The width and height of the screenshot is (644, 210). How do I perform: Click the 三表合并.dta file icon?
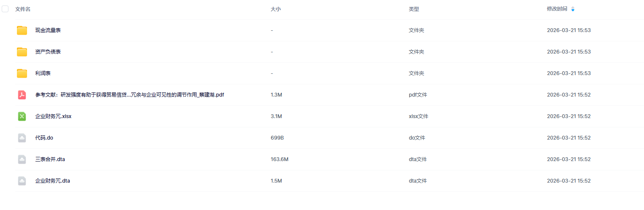pyautogui.click(x=22, y=159)
